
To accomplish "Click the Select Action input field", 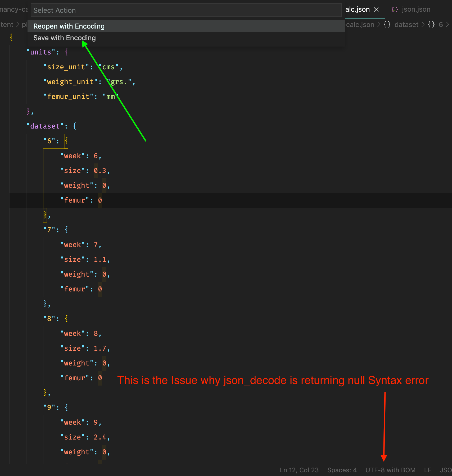I will (x=186, y=10).
